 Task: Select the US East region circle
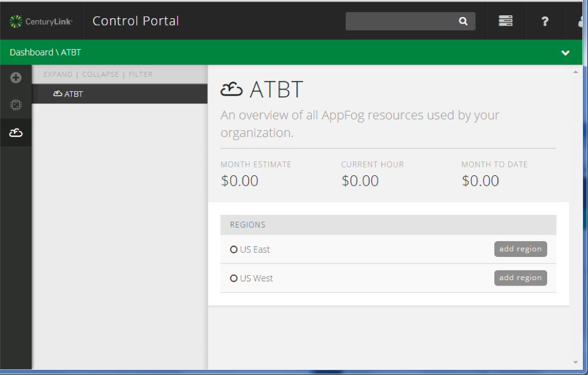[234, 250]
